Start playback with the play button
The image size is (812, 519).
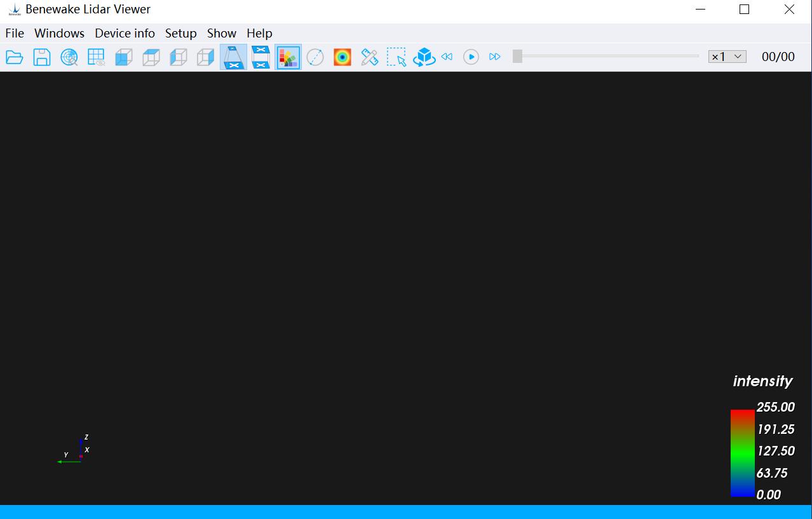pos(471,57)
